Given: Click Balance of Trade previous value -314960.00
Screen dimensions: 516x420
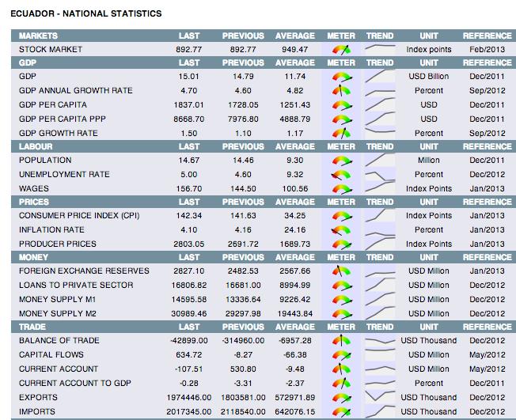Looking at the screenshot, I should pos(243,340).
